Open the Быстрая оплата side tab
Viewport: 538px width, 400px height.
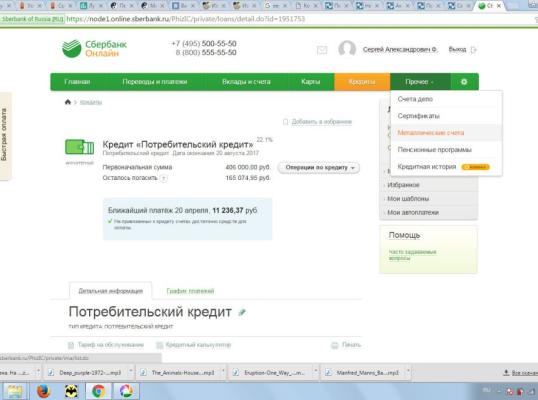5,136
